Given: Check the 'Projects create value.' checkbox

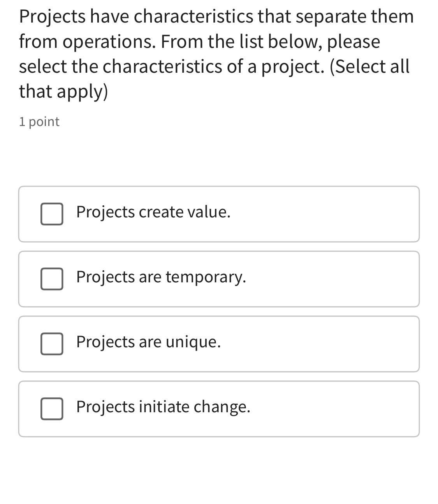Looking at the screenshot, I should pos(52,214).
